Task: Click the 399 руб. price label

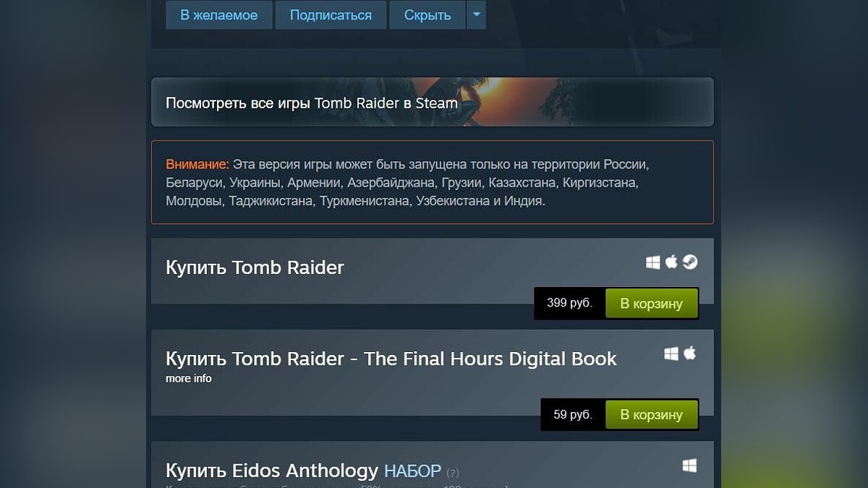Action: click(570, 303)
